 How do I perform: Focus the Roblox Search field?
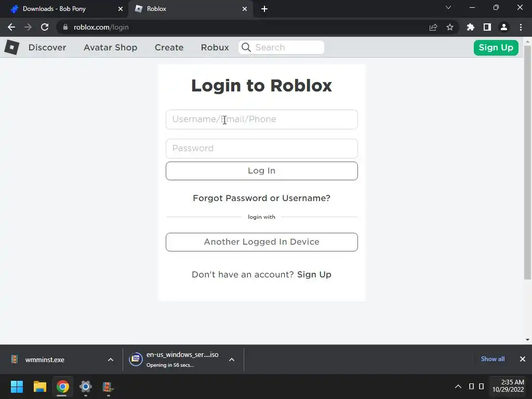coord(281,47)
